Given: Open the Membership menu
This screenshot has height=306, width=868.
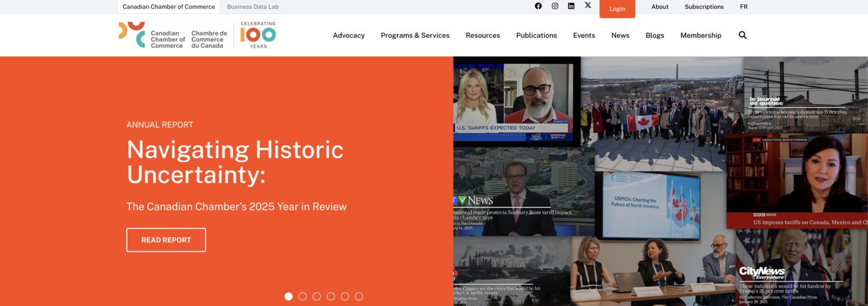Looking at the screenshot, I should point(701,35).
